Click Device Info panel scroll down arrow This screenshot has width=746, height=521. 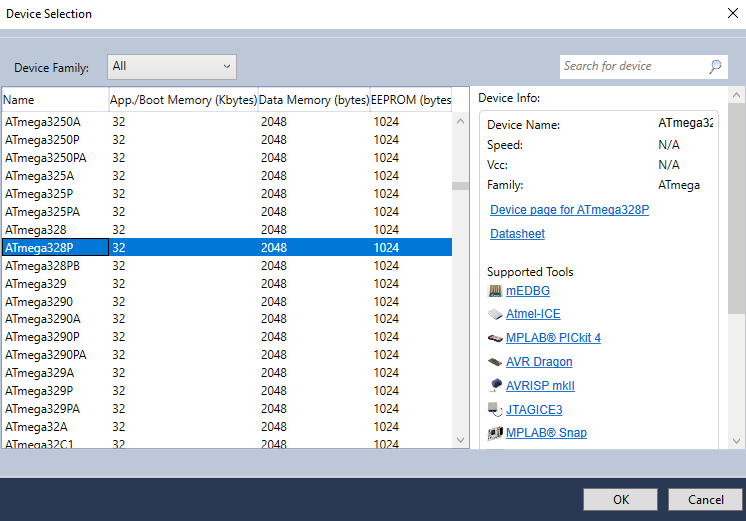pos(736,441)
